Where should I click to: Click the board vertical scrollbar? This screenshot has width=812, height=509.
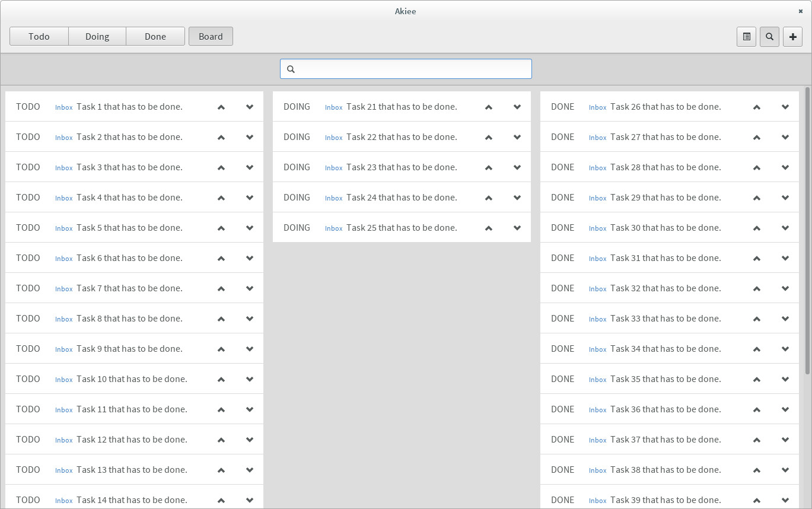(x=807, y=231)
